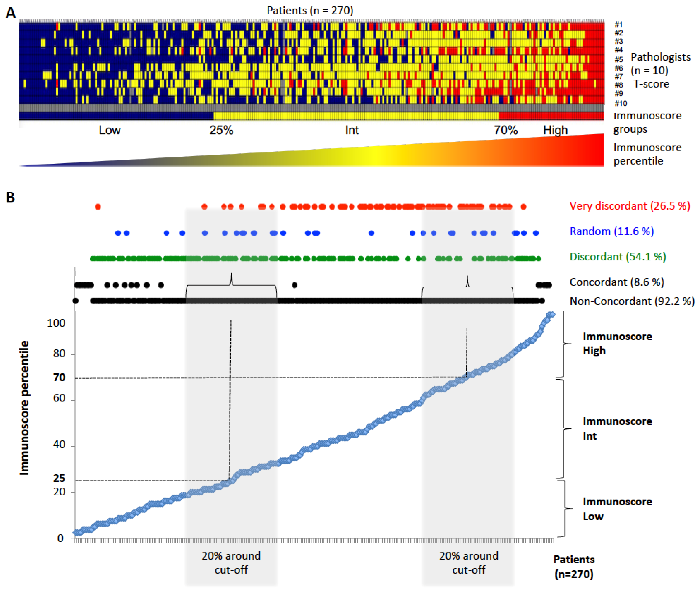Click the '70%' cutoff label under heatmap
Viewport: 700px width, 593px height.
point(505,130)
